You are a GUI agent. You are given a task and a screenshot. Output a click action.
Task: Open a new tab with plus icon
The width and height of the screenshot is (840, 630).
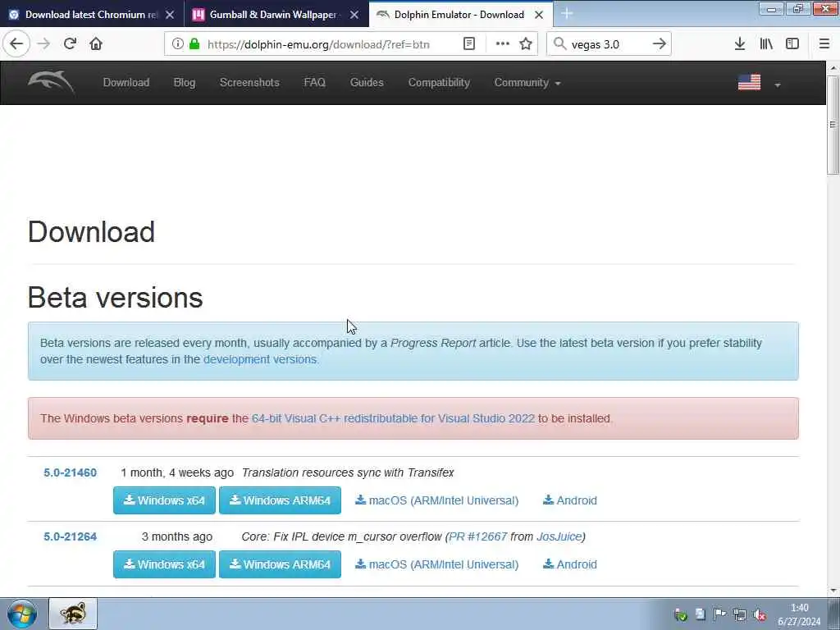pyautogui.click(x=567, y=14)
